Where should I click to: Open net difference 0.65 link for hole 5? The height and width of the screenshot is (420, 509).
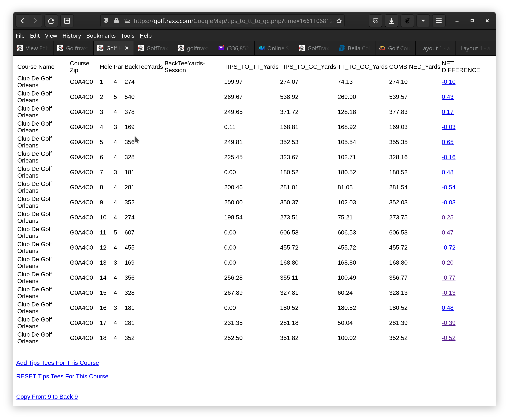(x=447, y=142)
